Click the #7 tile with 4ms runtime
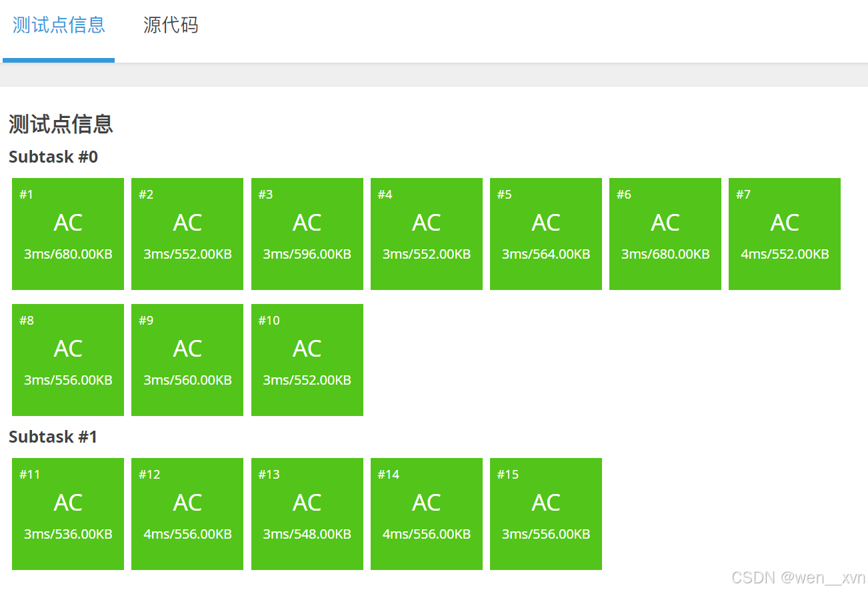Viewport: 868px width, 592px height. [784, 233]
